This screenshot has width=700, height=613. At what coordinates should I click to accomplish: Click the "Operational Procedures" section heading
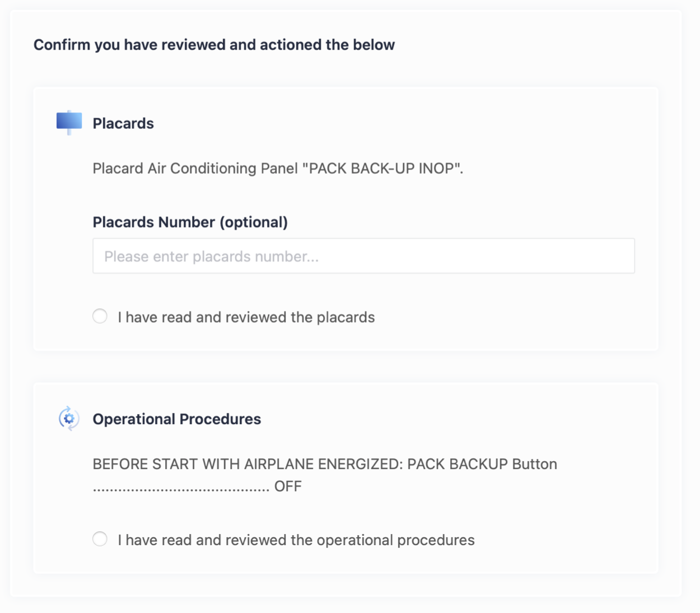point(177,419)
